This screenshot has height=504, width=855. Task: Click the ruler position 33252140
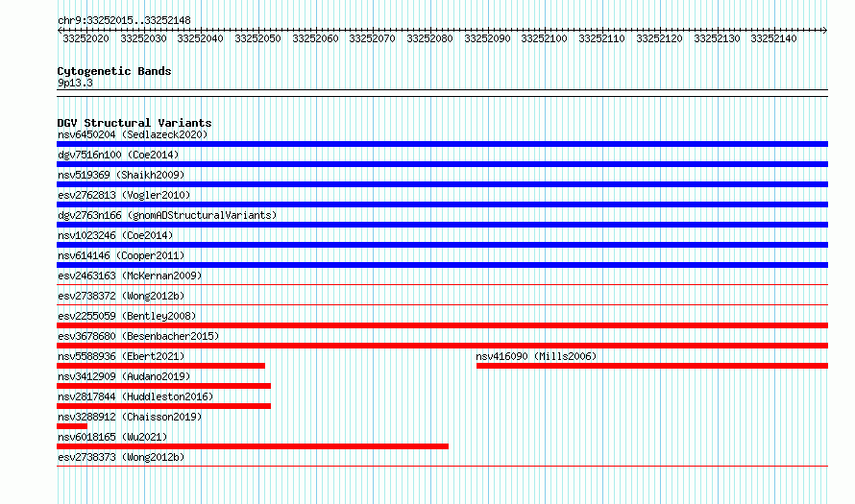tap(773, 38)
